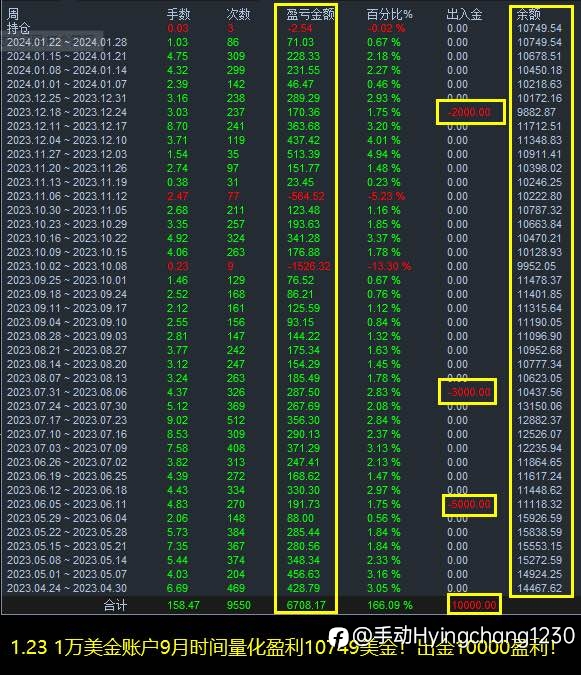This screenshot has width=581, height=675.
Task: Click the balance value 10437.56
Action: pos(539,392)
